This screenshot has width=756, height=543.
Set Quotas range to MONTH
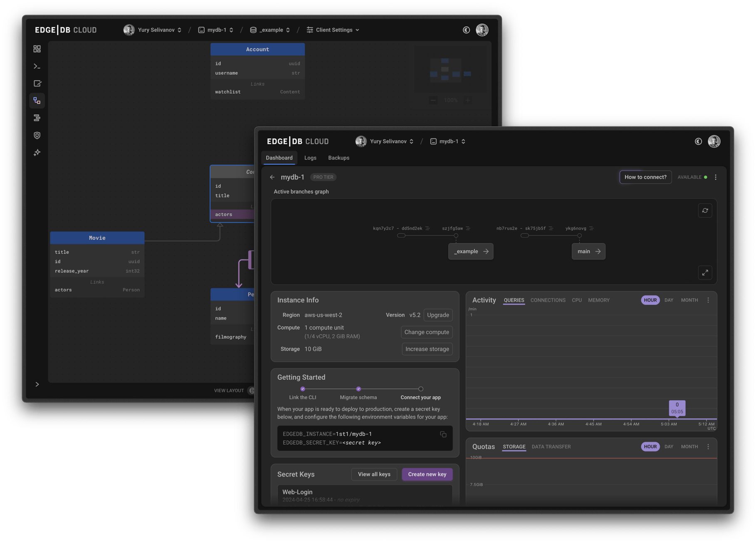pos(689,447)
